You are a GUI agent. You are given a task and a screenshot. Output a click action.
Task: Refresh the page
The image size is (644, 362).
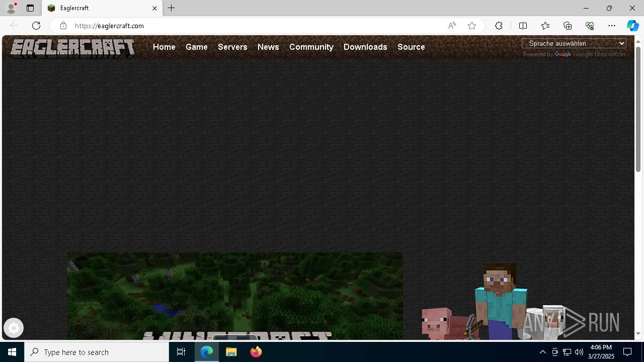(x=36, y=26)
